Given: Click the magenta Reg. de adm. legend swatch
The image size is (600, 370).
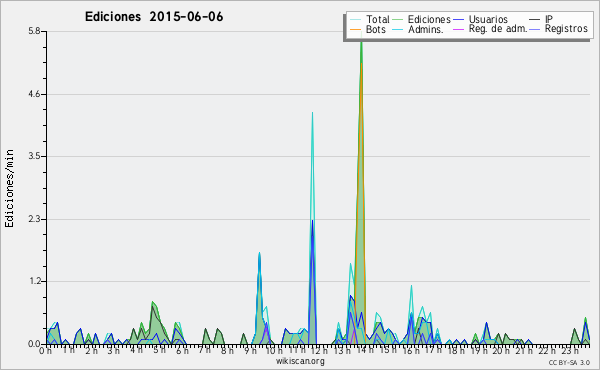Looking at the screenshot, I should tap(458, 29).
